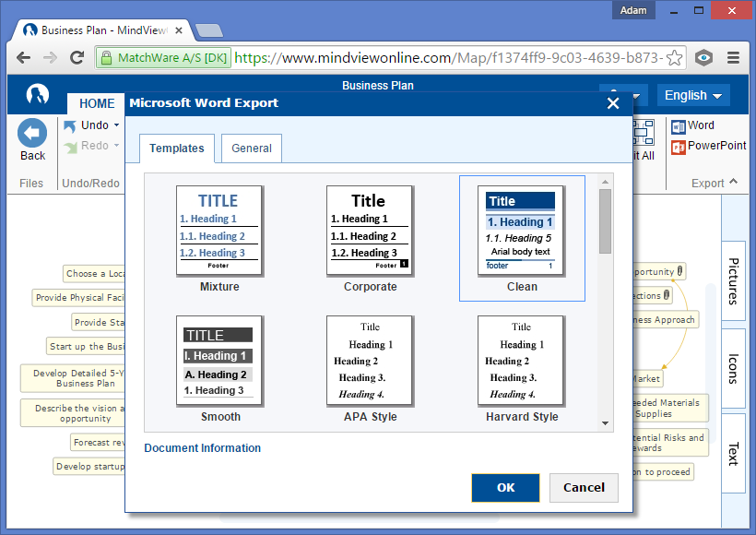756x535 pixels.
Task: Select the 'Develop Detailed 5-Y Business Plan' node
Action: click(x=73, y=378)
